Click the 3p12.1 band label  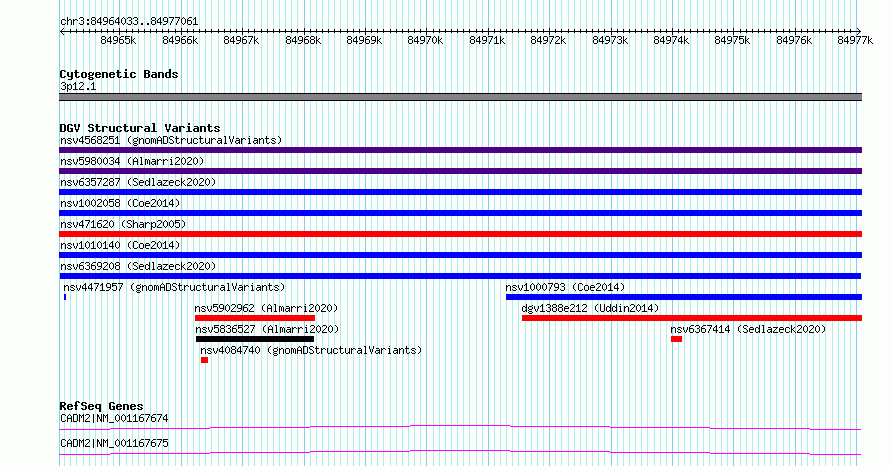[x=78, y=86]
